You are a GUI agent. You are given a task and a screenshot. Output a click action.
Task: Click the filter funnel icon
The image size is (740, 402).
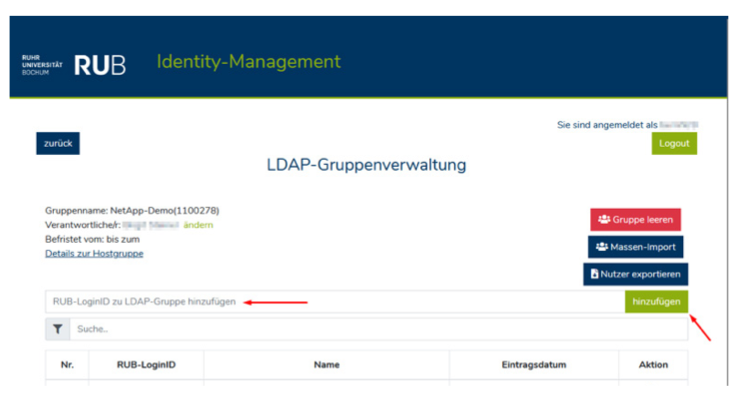pos(58,329)
